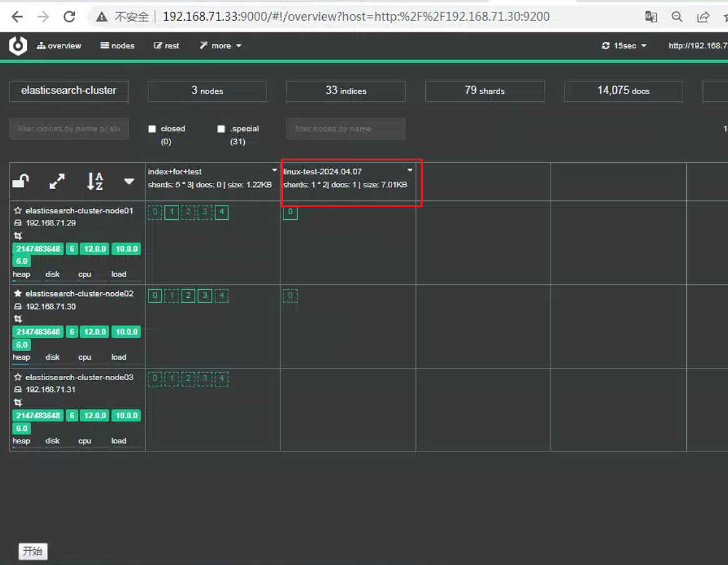Click the 192.168.71.31 node address

[x=51, y=390]
